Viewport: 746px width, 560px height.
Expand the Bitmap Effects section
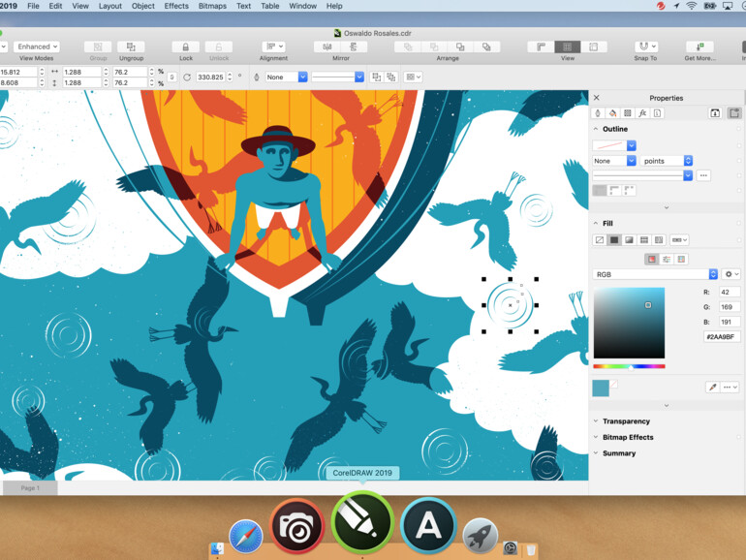[x=596, y=437]
